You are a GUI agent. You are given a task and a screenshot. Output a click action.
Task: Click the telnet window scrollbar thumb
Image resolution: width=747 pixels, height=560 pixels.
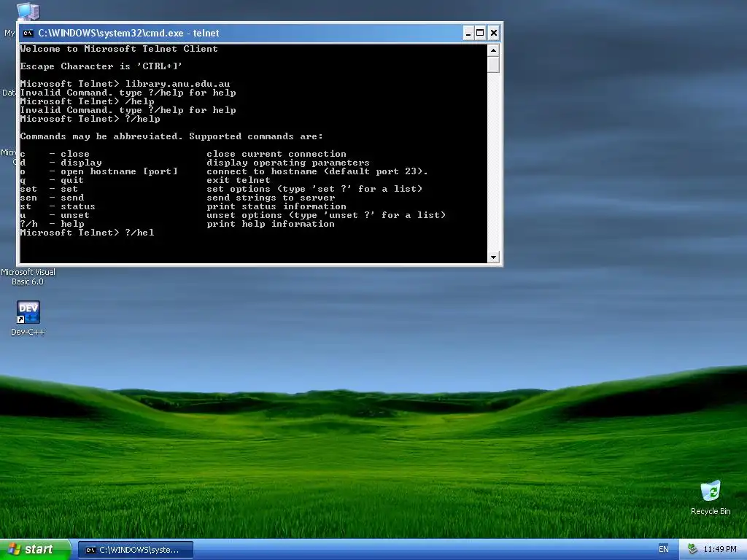(493, 64)
